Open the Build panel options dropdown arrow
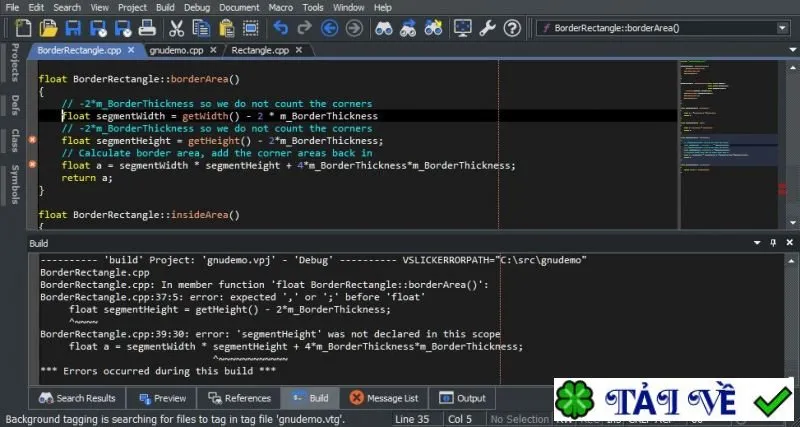 (x=757, y=243)
